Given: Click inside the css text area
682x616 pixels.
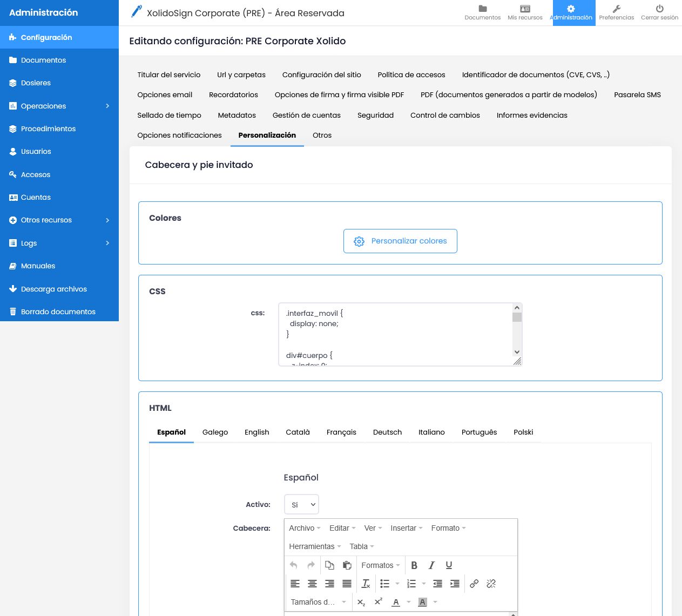Looking at the screenshot, I should tap(395, 334).
